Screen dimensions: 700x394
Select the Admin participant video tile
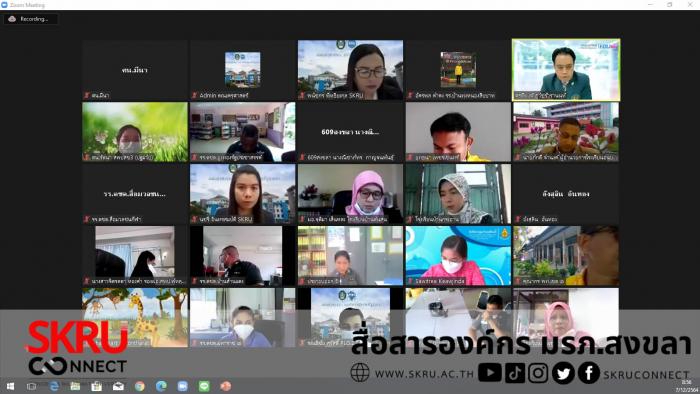(242, 70)
